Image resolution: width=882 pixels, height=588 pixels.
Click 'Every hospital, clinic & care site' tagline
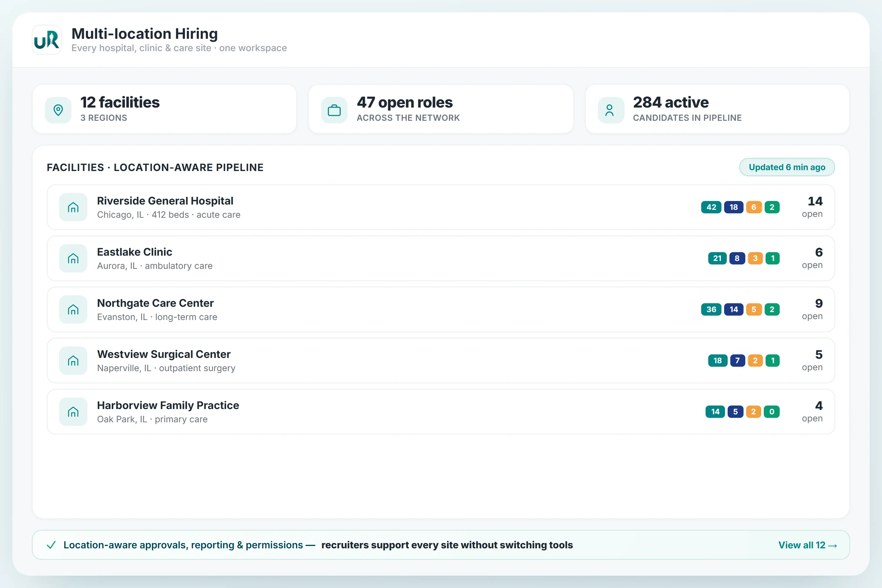pos(141,48)
